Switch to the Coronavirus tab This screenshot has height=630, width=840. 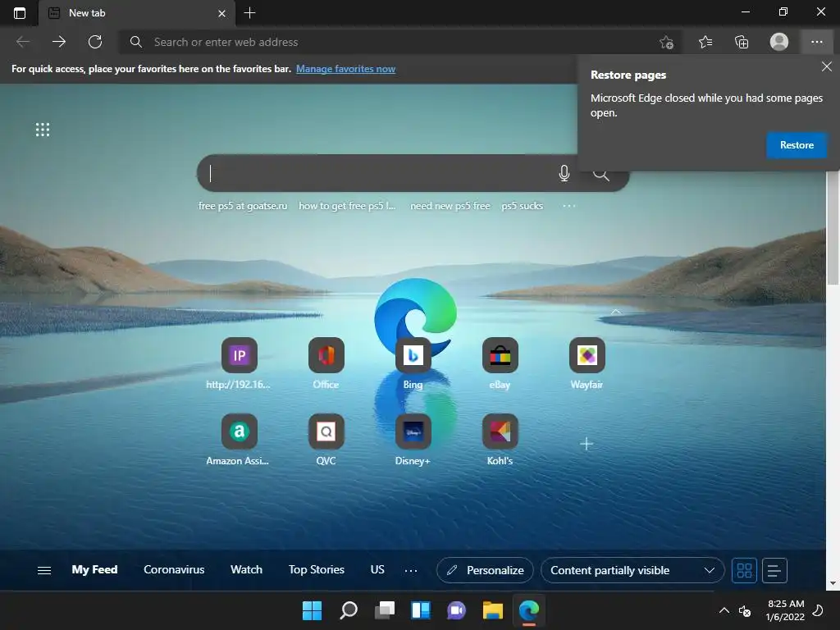pyautogui.click(x=174, y=569)
